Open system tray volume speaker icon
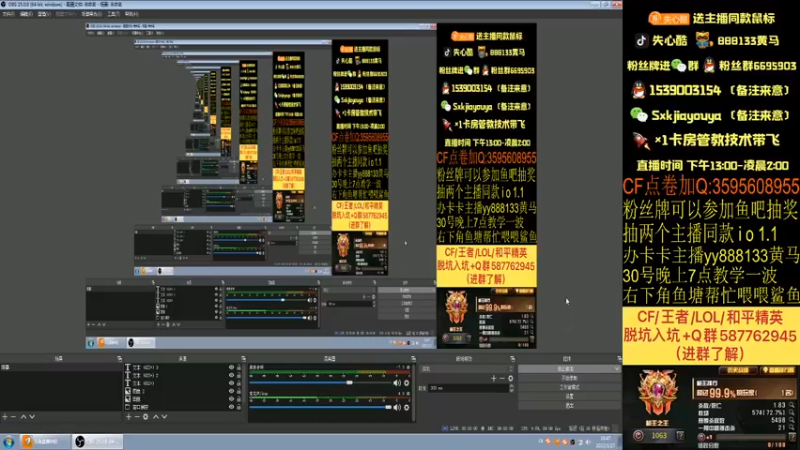Viewport: 800px width, 450px height. [x=588, y=442]
